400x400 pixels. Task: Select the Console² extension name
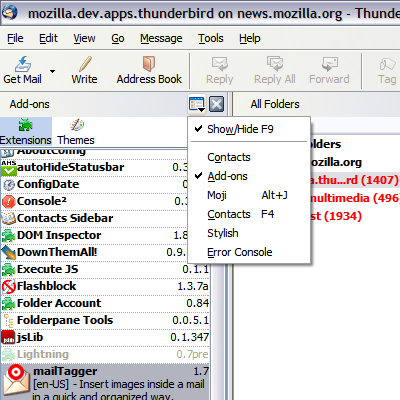pos(42,201)
